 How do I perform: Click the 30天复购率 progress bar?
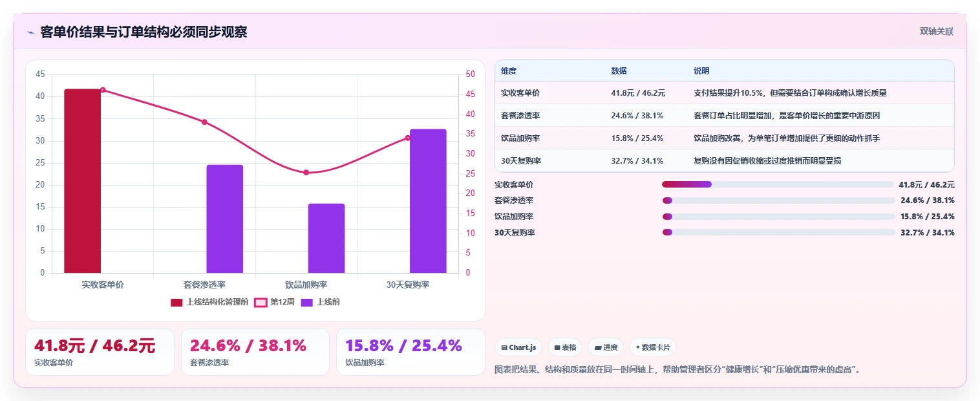[778, 232]
